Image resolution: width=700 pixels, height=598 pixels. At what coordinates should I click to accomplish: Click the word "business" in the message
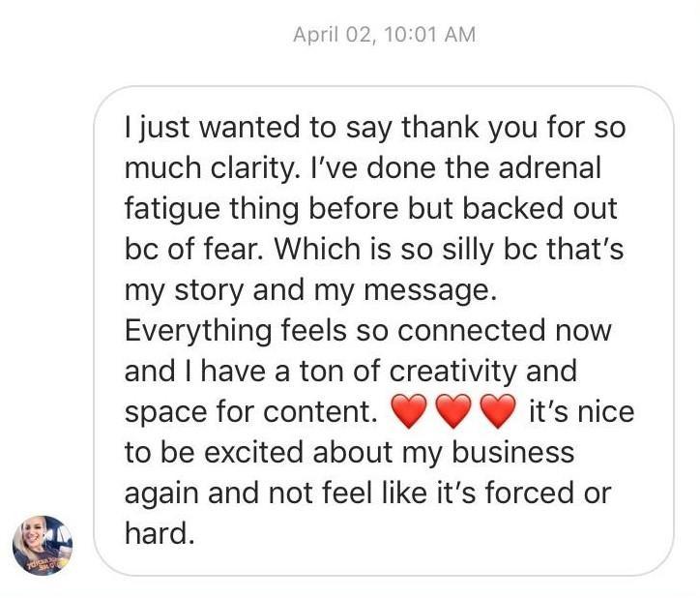tap(512, 452)
